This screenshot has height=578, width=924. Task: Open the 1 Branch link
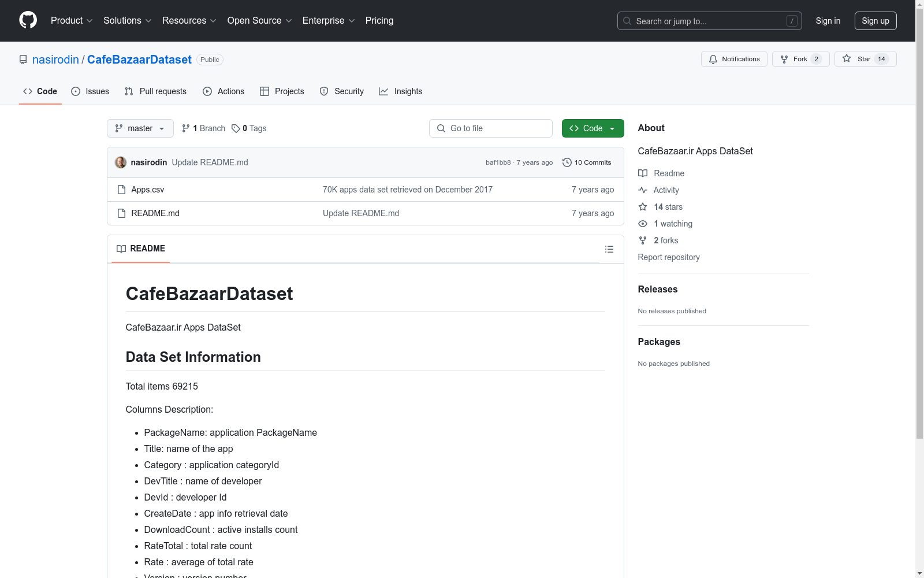click(203, 128)
